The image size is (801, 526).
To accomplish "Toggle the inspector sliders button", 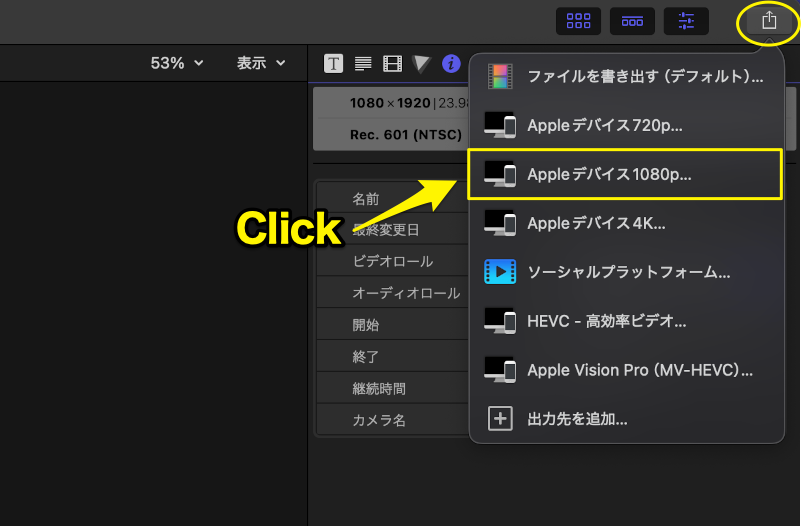I will point(686,21).
